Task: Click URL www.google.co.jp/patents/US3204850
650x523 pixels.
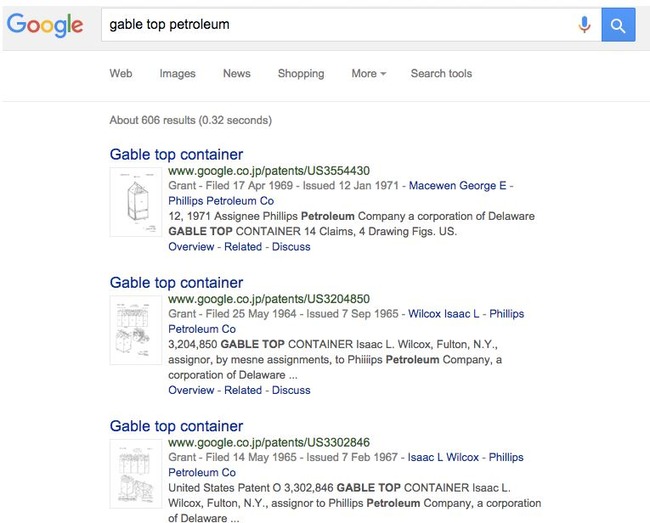Action: [x=269, y=299]
